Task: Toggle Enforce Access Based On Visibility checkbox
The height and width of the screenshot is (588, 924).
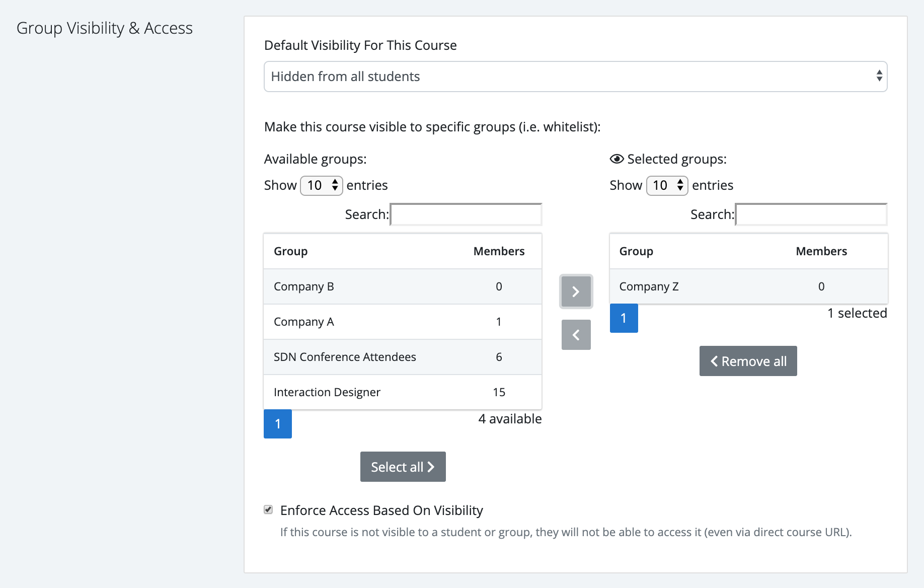Action: tap(269, 510)
